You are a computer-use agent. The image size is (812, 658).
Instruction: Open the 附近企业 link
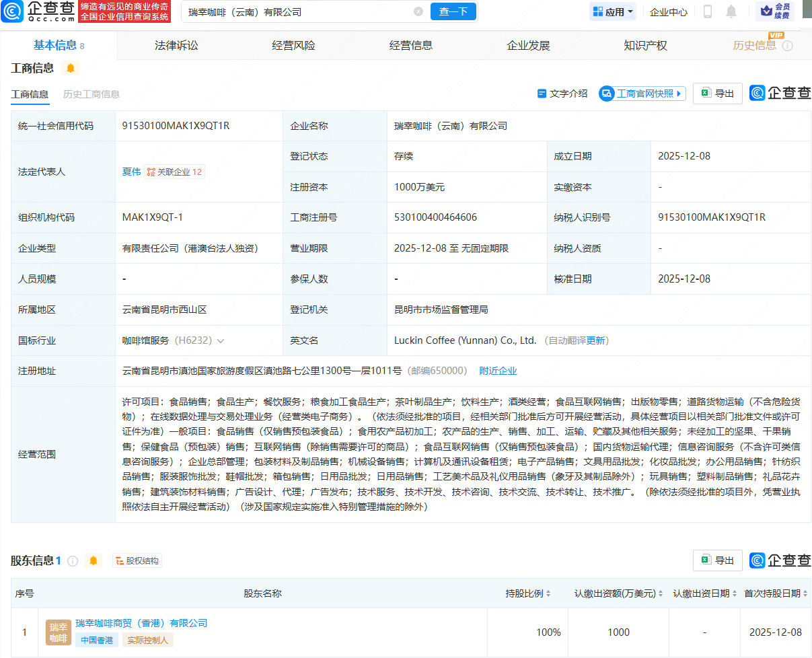pyautogui.click(x=498, y=371)
